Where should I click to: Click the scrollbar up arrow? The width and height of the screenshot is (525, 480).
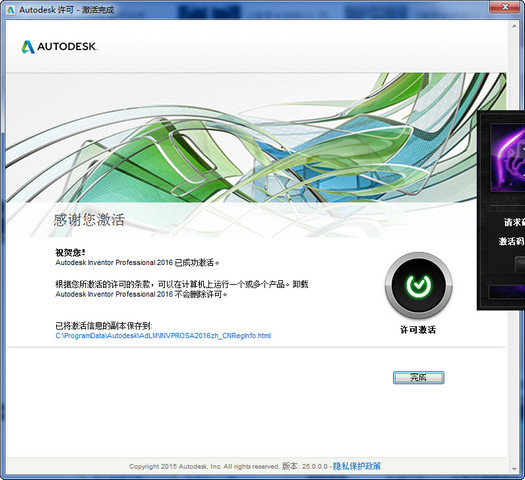coord(514,26)
